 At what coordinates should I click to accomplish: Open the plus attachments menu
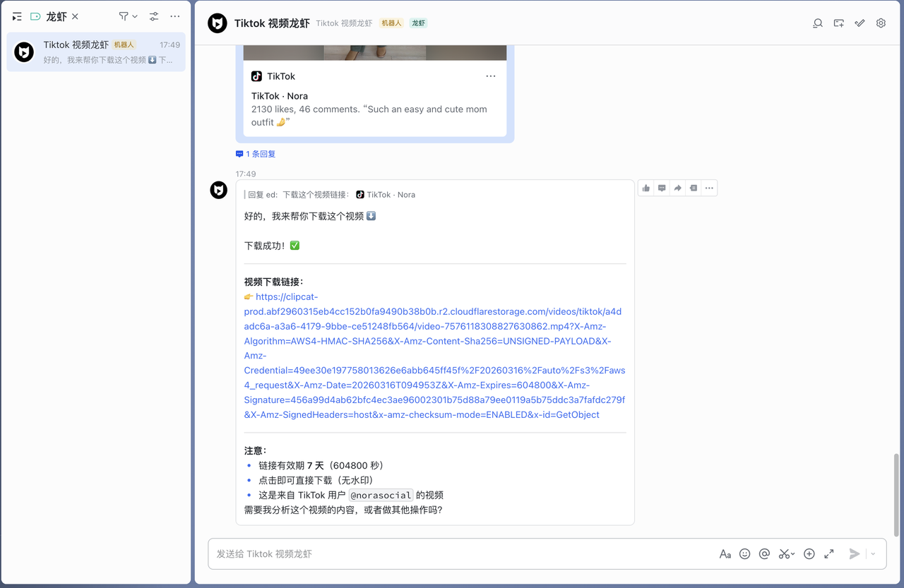(809, 554)
